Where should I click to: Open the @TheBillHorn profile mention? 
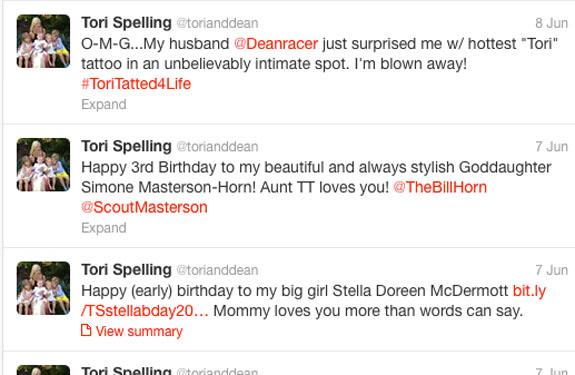[x=440, y=187]
